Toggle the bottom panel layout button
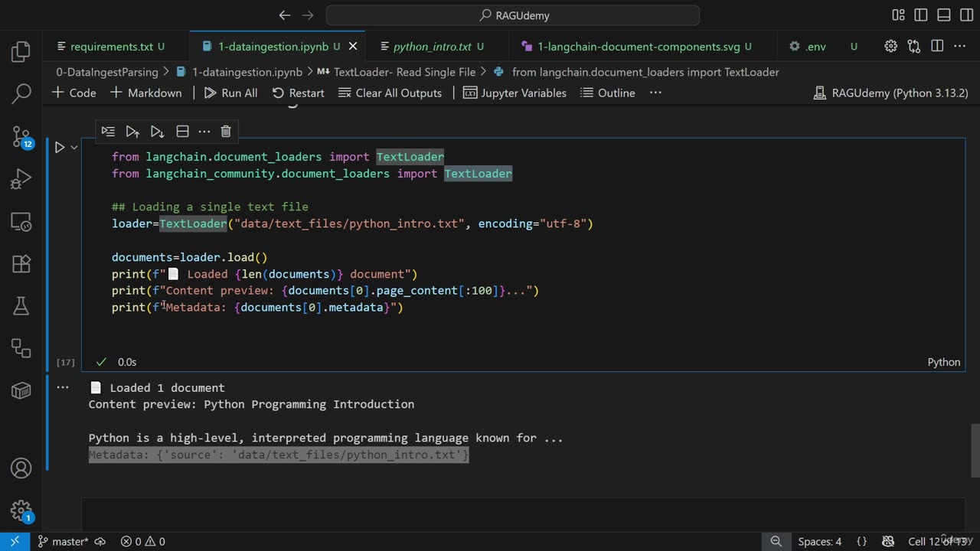The height and width of the screenshot is (551, 980). (x=943, y=15)
